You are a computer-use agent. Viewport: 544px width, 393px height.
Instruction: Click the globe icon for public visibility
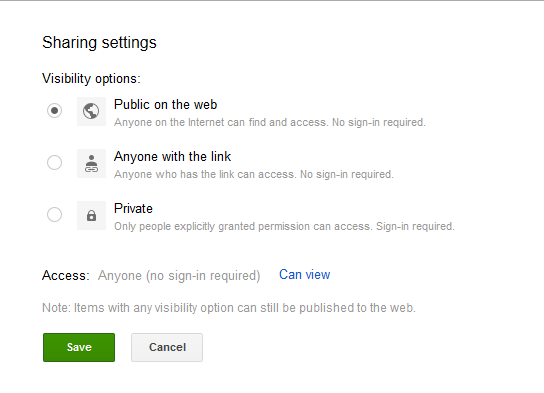(x=91, y=111)
